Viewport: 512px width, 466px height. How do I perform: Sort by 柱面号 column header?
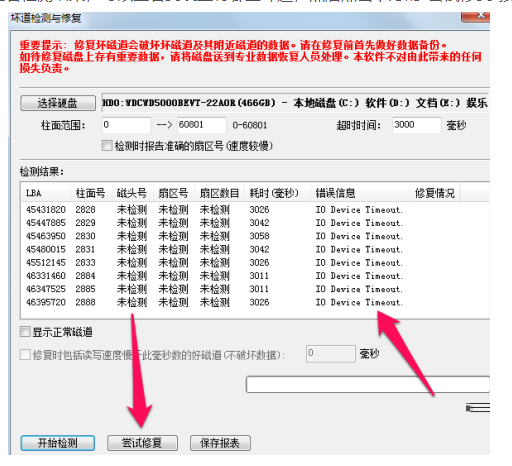tap(91, 193)
